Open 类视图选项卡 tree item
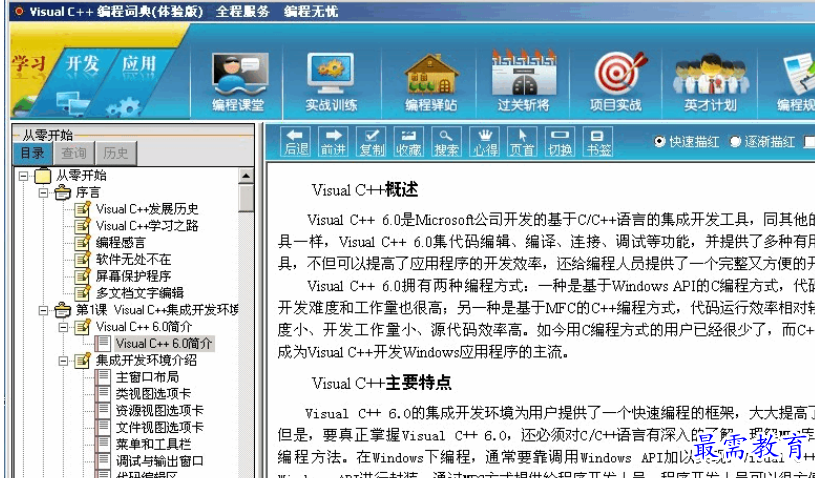Image resolution: width=815 pixels, height=478 pixels. 153,393
